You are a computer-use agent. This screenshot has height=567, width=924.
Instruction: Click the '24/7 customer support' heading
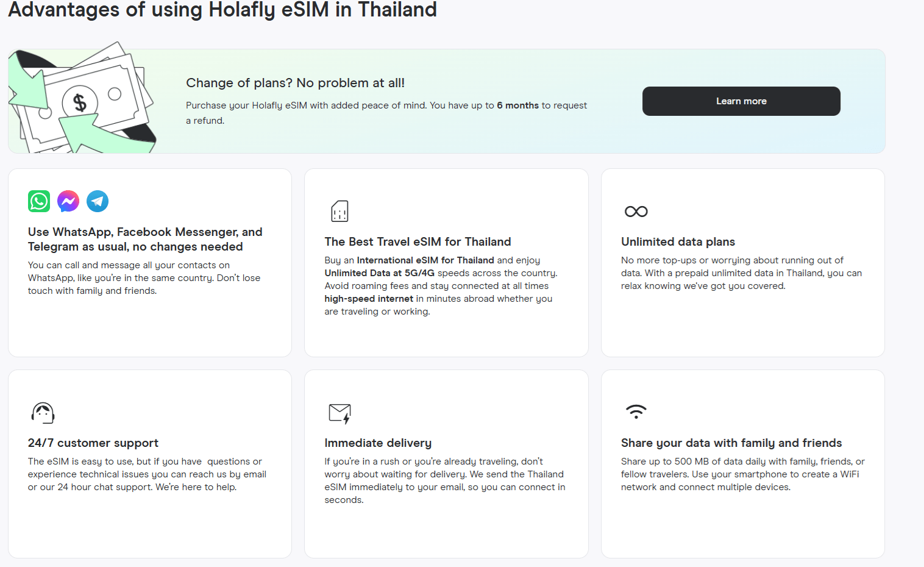point(93,443)
